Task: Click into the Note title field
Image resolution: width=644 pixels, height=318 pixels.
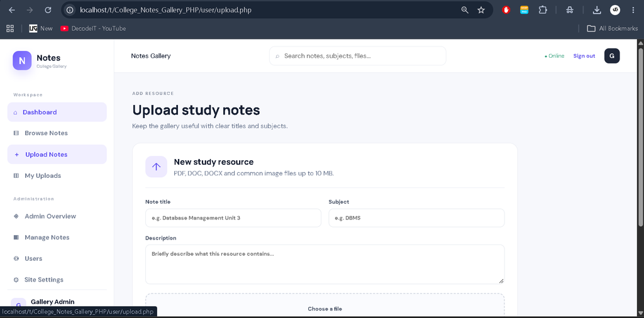Action: point(233,218)
